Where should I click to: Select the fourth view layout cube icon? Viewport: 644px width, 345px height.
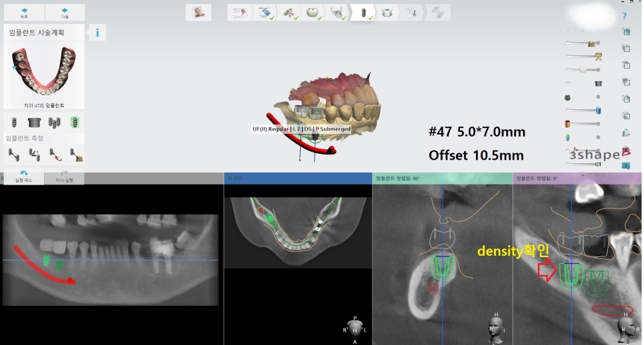[x=626, y=82]
